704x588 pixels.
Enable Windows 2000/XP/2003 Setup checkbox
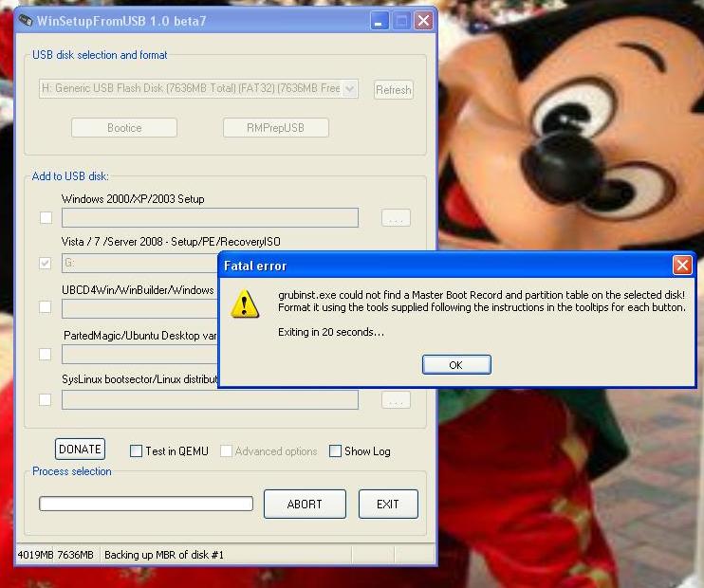click(46, 218)
